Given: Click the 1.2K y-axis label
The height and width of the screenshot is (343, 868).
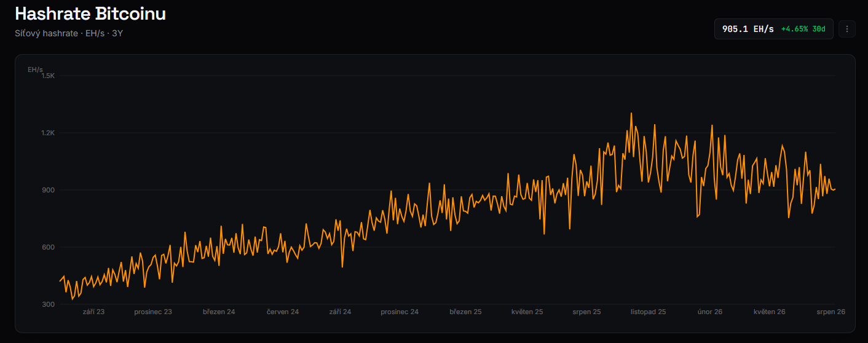Looking at the screenshot, I should [49, 133].
